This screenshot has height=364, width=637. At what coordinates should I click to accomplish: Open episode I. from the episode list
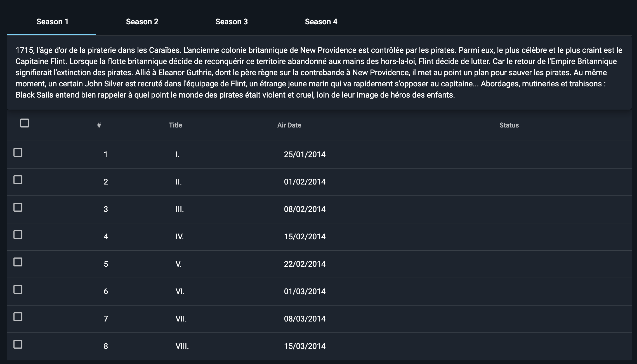point(177,155)
